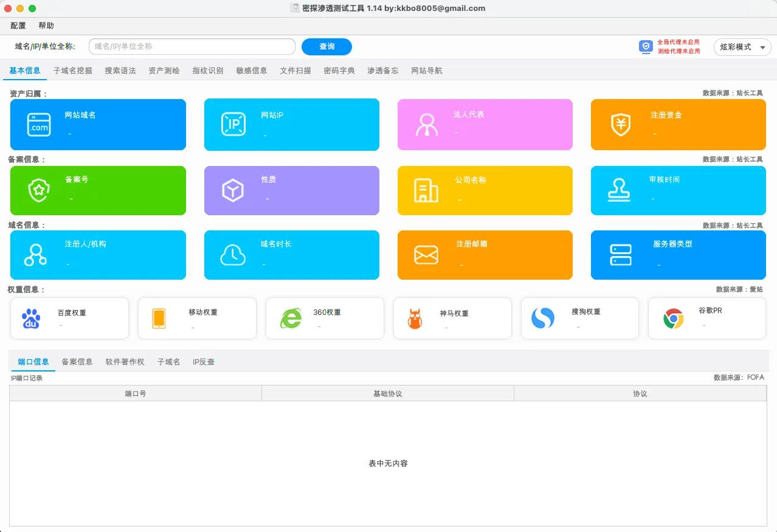Image resolution: width=777 pixels, height=532 pixels.
Task: Switch to the 资产测绘 tab
Action: [x=164, y=71]
